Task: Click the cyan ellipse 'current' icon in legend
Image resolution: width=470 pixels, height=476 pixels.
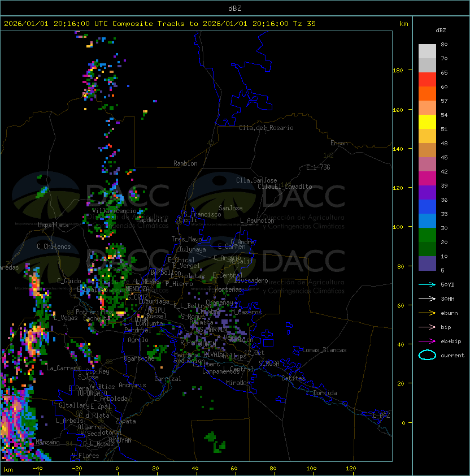Action: 427,355
